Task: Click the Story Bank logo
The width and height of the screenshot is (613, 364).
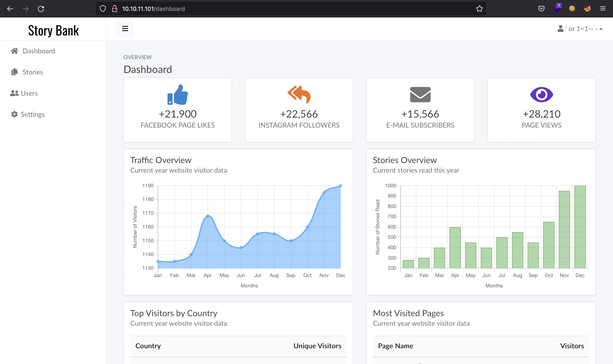Action: click(x=53, y=30)
